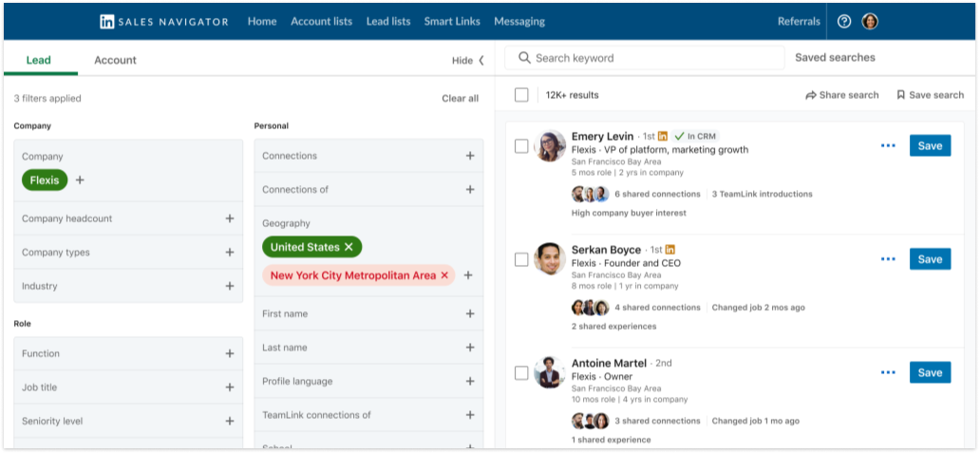
Task: View Serkan Boyce's 4 shared connections
Action: (657, 308)
